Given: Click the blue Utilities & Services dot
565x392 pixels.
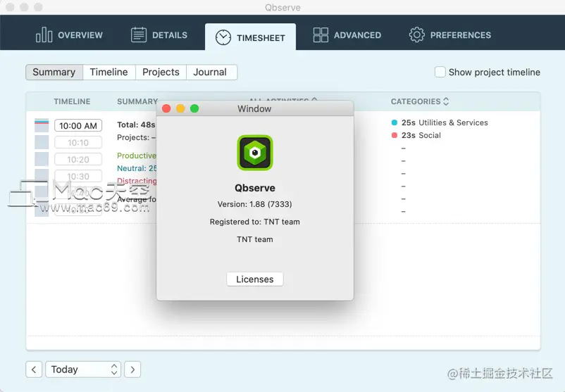Looking at the screenshot, I should pyautogui.click(x=395, y=122).
